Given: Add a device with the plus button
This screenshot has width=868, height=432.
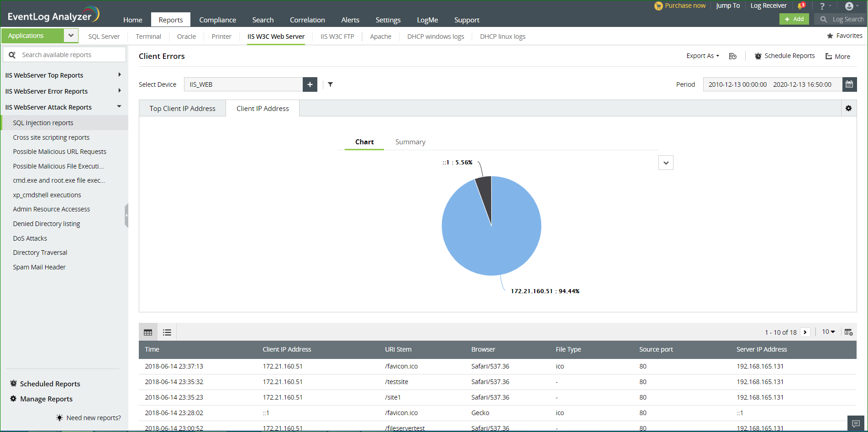Looking at the screenshot, I should coord(310,84).
